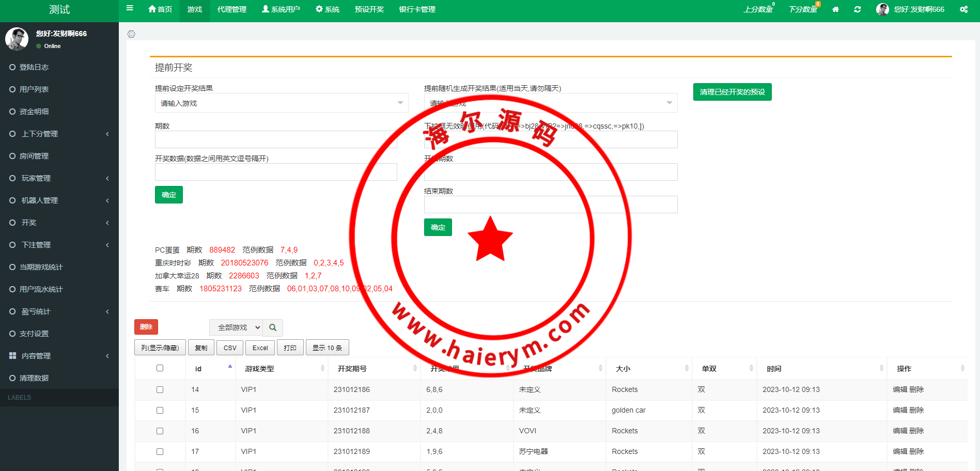Click the red 删除 button
Viewport: 980px width, 471px height.
click(146, 327)
